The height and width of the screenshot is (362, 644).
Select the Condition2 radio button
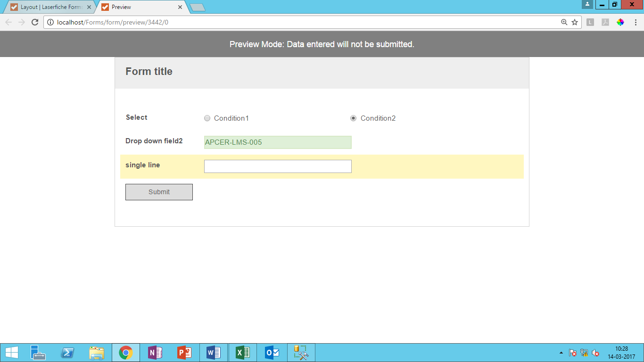[x=353, y=118]
